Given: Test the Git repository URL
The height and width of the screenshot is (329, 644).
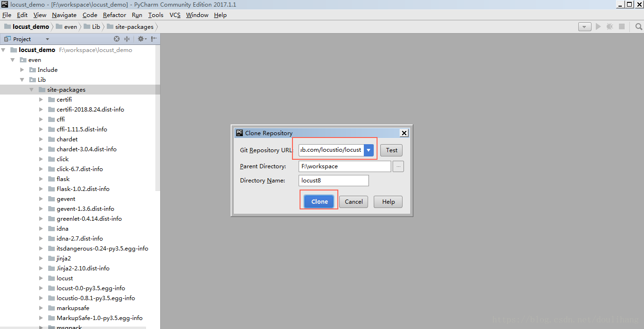Looking at the screenshot, I should (392, 150).
